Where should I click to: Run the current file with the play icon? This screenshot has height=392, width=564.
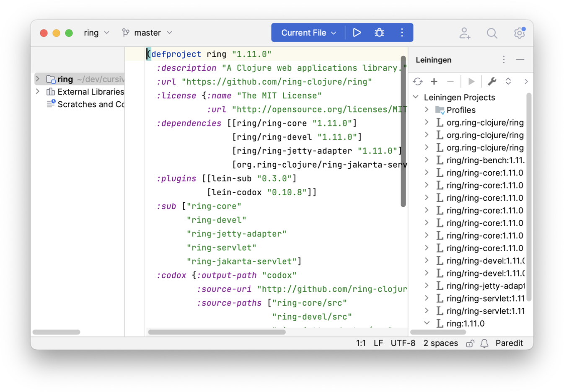[x=357, y=33]
